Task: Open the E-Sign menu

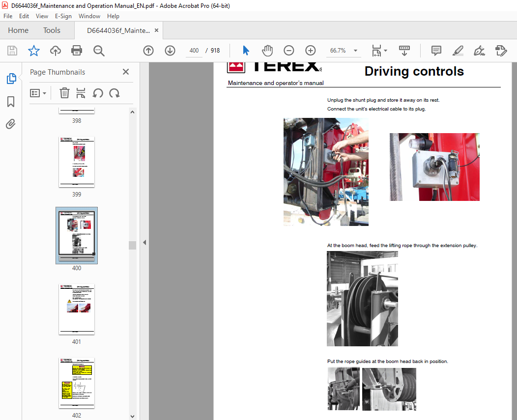Action: pyautogui.click(x=63, y=16)
